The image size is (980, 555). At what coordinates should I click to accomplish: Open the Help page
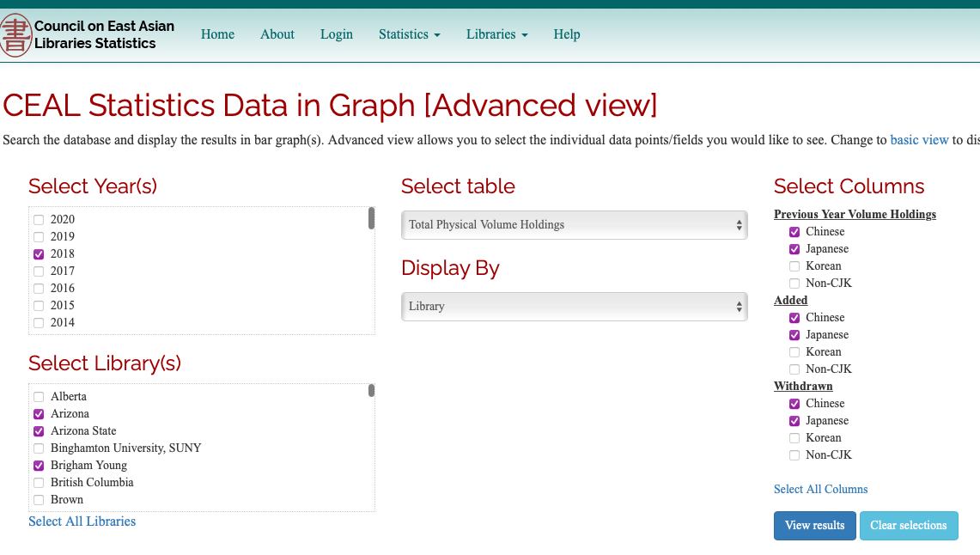[566, 34]
